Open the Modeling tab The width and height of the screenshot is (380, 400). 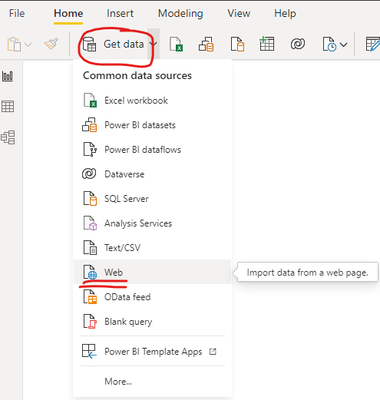click(x=180, y=13)
